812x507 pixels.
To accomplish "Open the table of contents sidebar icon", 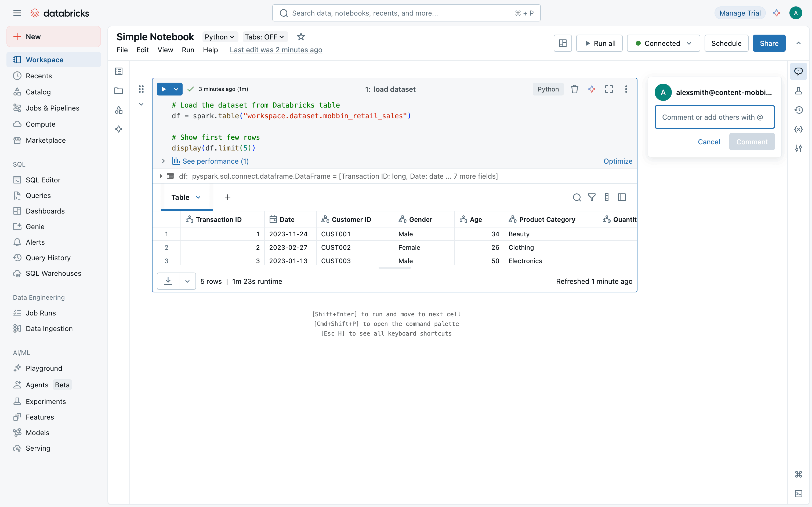I will pos(119,71).
